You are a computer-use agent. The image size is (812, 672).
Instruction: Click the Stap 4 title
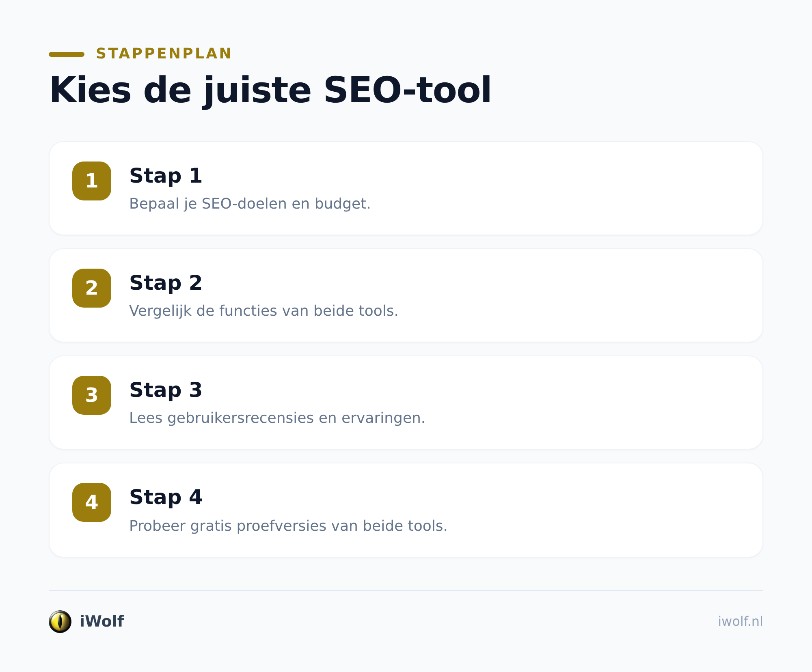tap(166, 497)
